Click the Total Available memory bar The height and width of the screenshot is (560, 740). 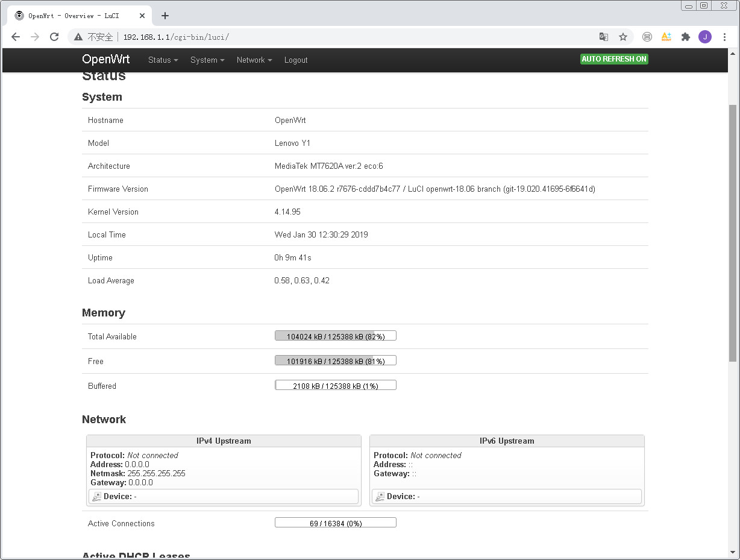336,336
